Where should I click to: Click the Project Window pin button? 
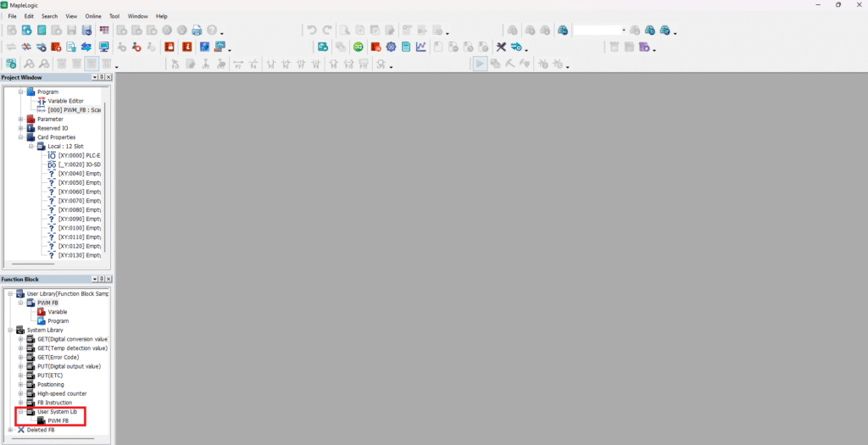coord(102,77)
